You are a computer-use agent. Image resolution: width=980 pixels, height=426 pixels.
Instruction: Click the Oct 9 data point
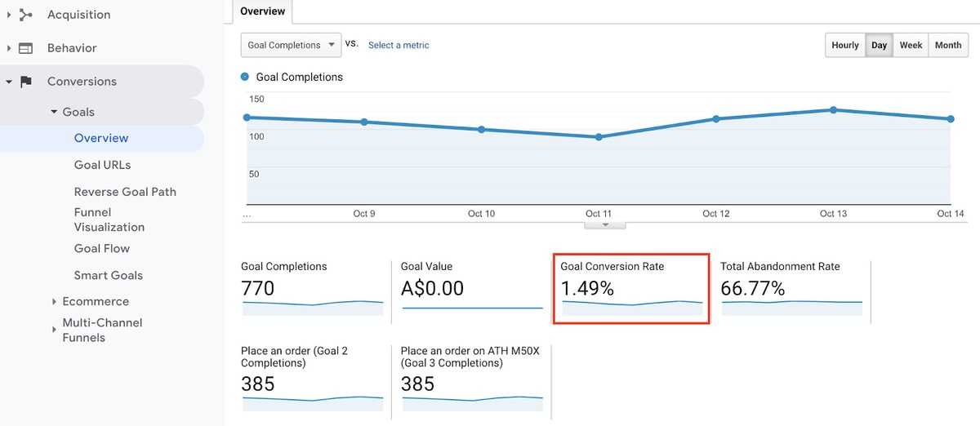point(363,122)
